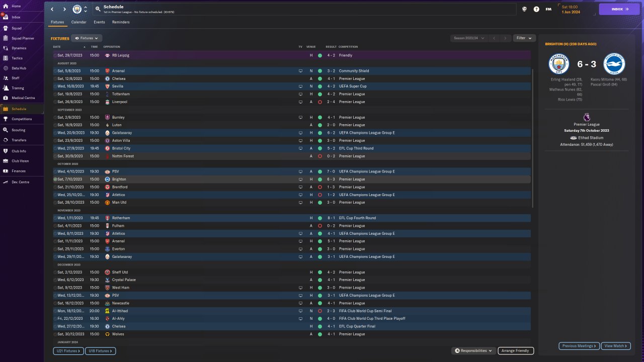This screenshot has width=644, height=362.
Task: Expand the Fixtures view dropdown
Action: click(87, 38)
